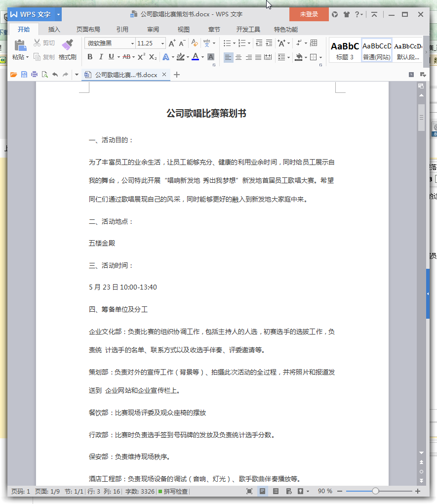Redo the last undone action

coord(66,75)
